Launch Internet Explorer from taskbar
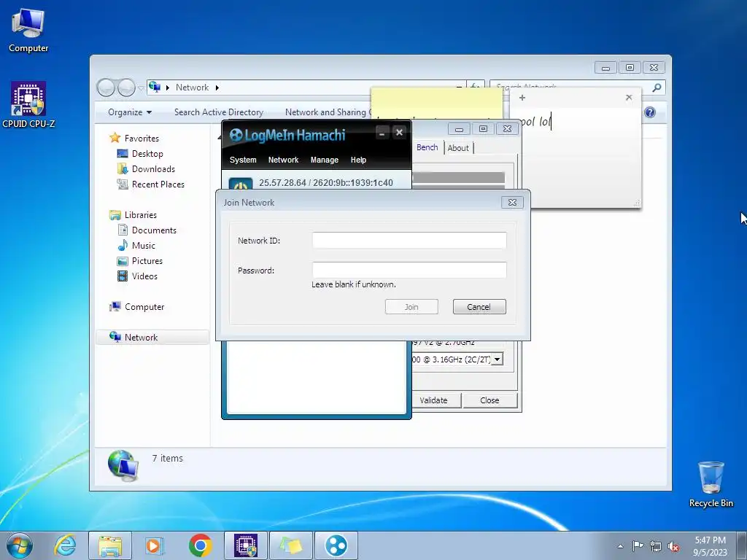747x560 pixels. [65, 545]
